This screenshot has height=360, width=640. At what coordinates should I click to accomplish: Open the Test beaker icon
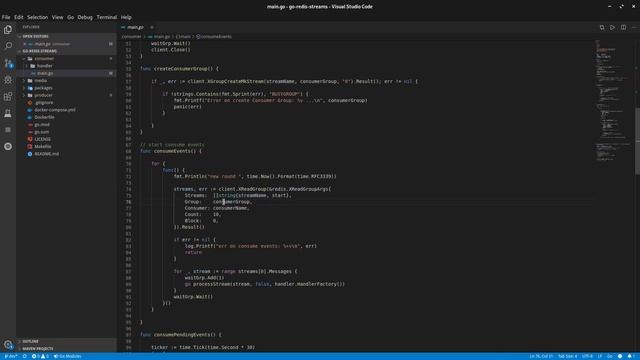8,113
